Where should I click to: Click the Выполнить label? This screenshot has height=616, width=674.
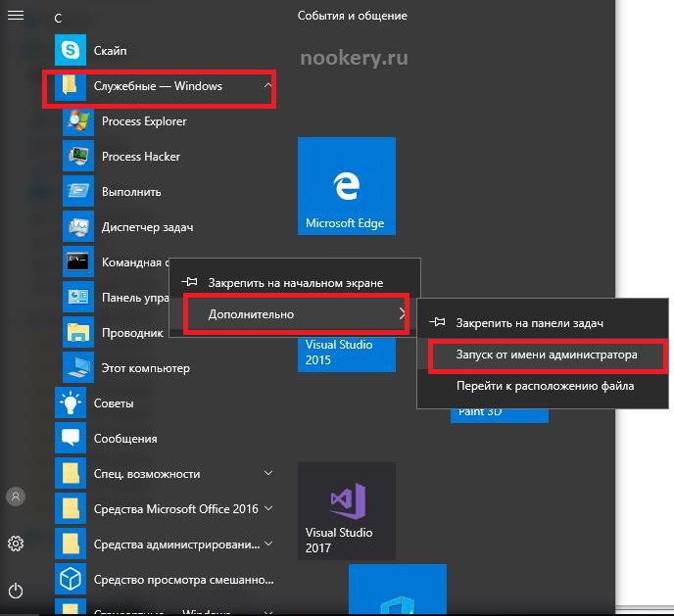pyautogui.click(x=131, y=192)
